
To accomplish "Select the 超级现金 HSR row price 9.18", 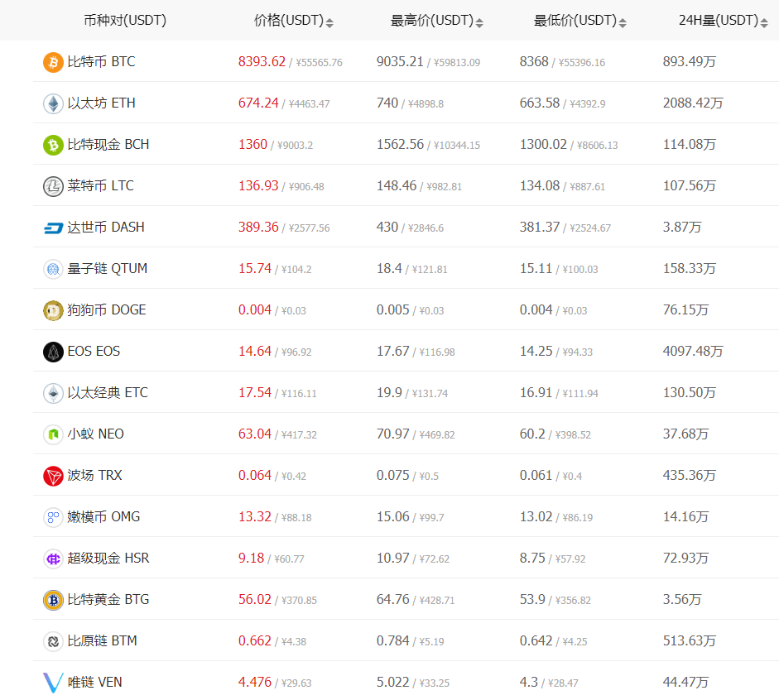I will [x=251, y=559].
